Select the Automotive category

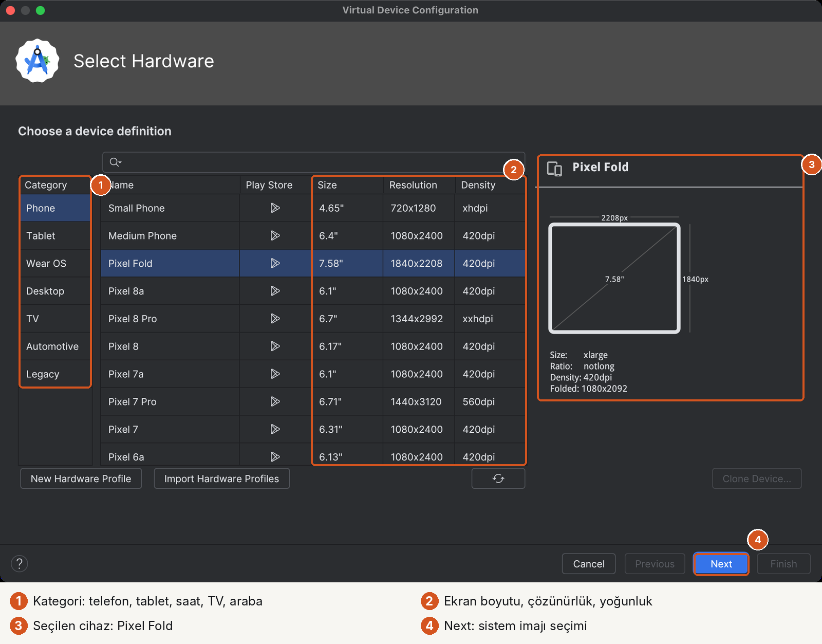pos(55,346)
